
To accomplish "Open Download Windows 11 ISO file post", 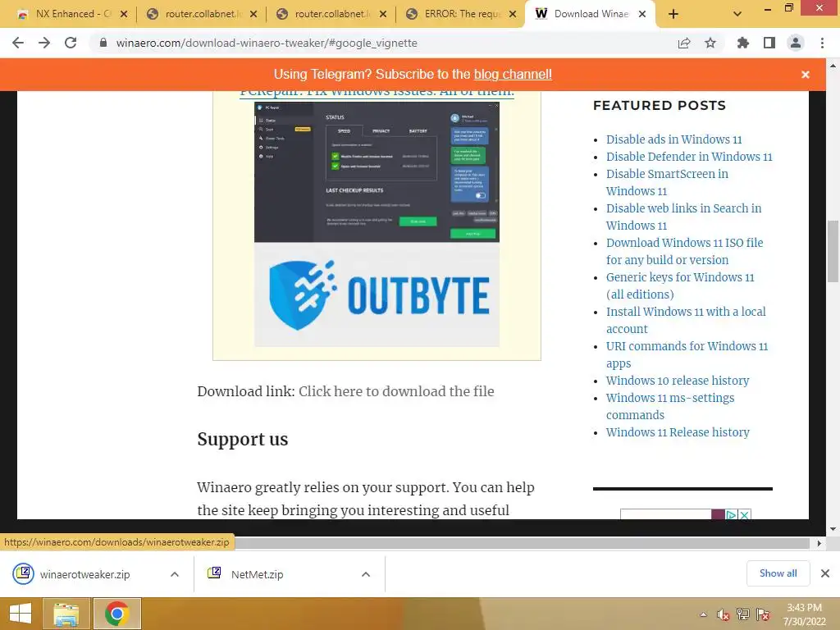I will (684, 251).
